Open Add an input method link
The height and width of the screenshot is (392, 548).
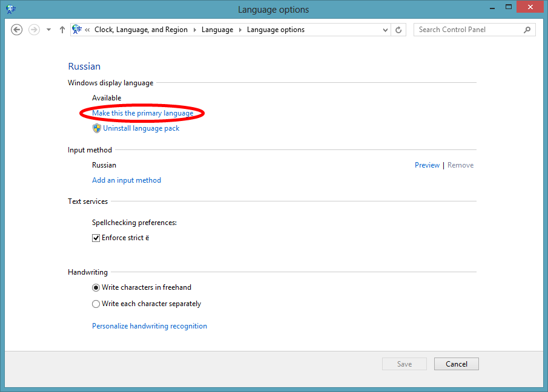click(127, 180)
